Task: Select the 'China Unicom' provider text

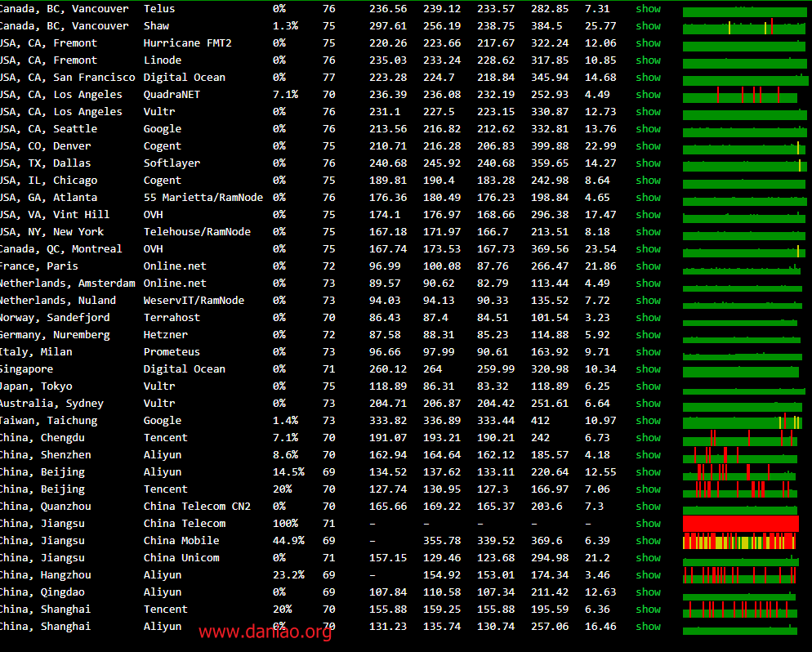Action: (x=181, y=558)
